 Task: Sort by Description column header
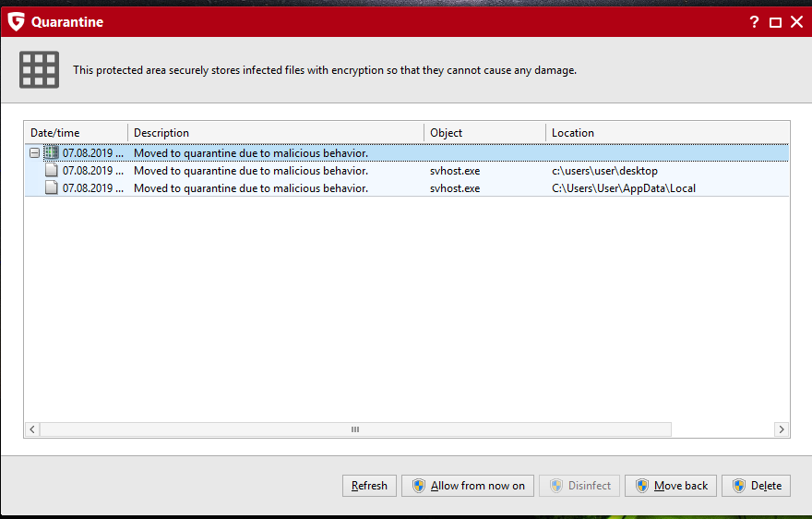276,133
